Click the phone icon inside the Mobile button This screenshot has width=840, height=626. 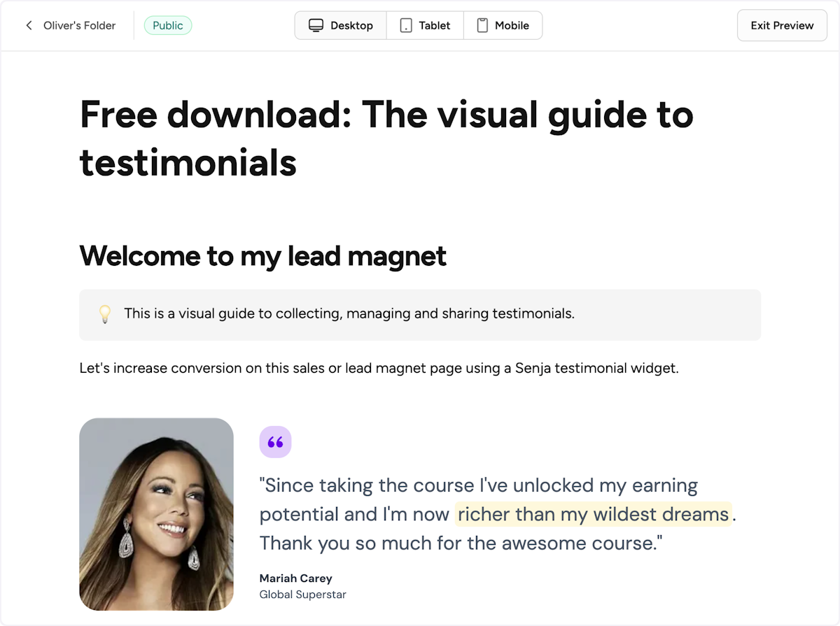pyautogui.click(x=483, y=25)
